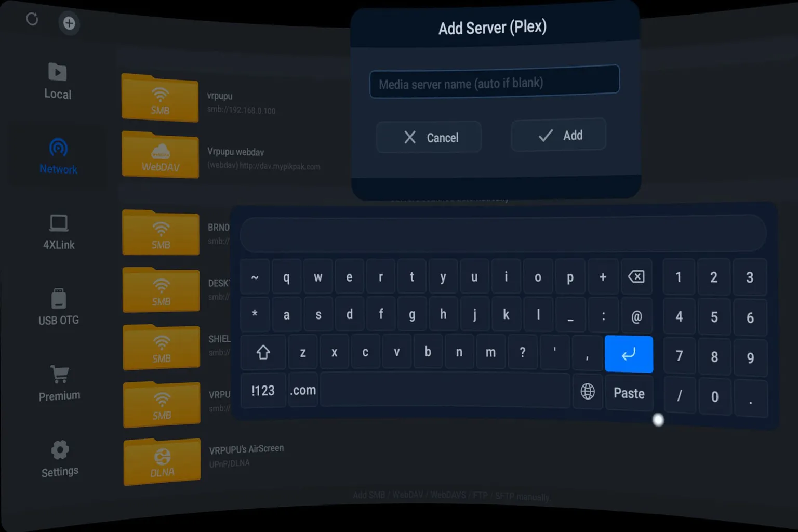Open the vrpupu SMB folder
The height and width of the screenshot is (532, 798).
tap(160, 98)
